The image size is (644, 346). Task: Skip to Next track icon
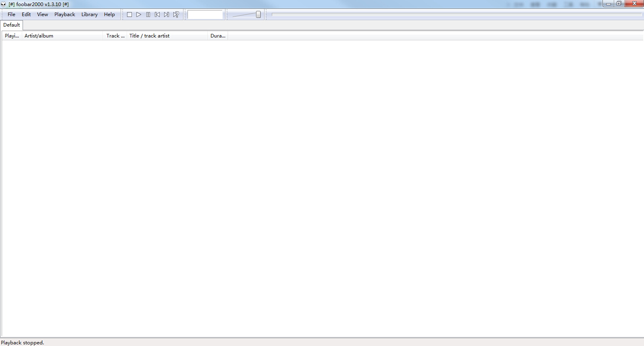pyautogui.click(x=167, y=15)
